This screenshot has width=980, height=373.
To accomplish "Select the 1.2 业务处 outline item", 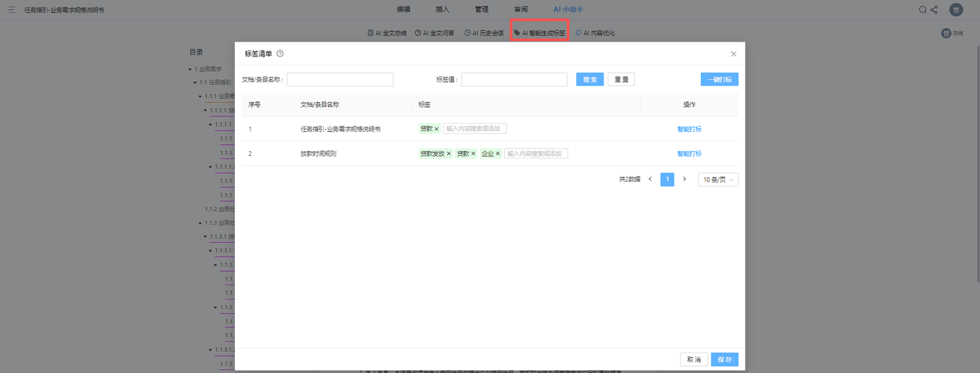I will [219, 209].
